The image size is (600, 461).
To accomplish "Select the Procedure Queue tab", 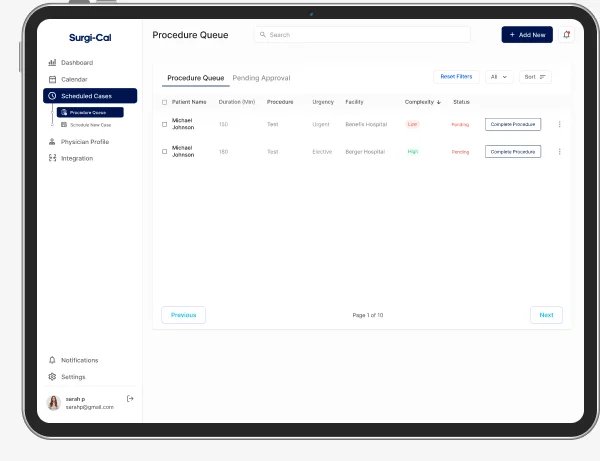I will (196, 78).
